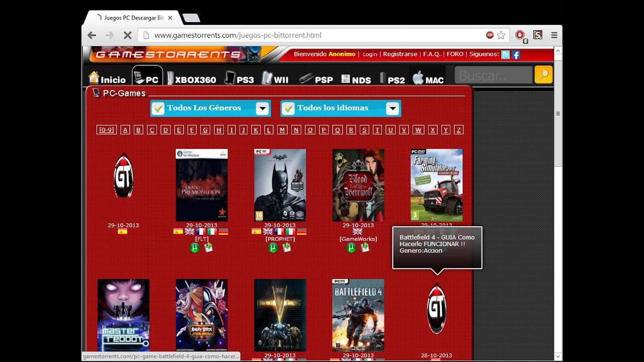Open the NDS section
This screenshot has width=644, height=362.
click(356, 79)
